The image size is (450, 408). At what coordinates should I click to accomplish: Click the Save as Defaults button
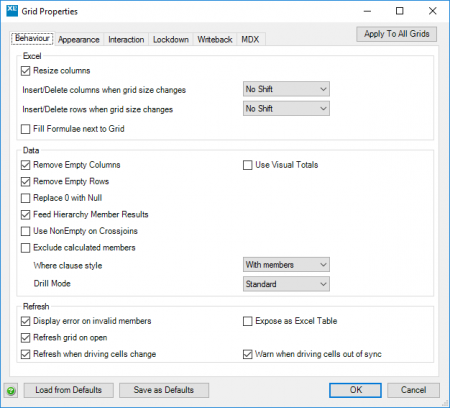tap(164, 390)
